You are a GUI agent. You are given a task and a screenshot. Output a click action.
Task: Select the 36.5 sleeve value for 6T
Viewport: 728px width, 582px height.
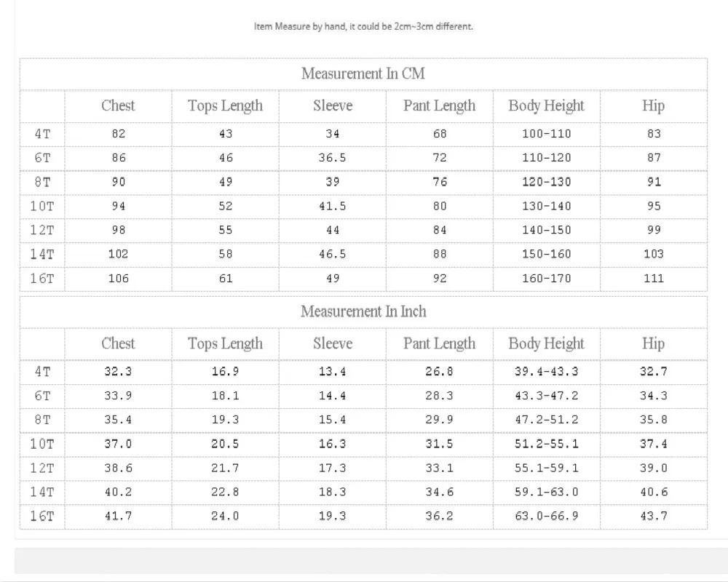333,158
